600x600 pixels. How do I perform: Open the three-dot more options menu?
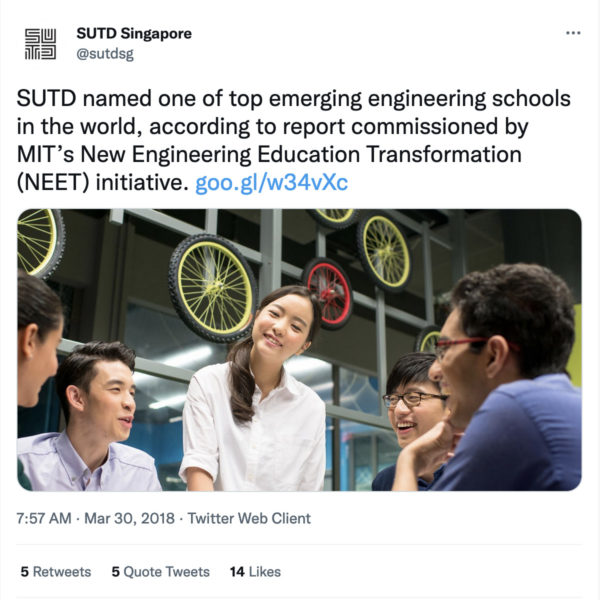573,33
